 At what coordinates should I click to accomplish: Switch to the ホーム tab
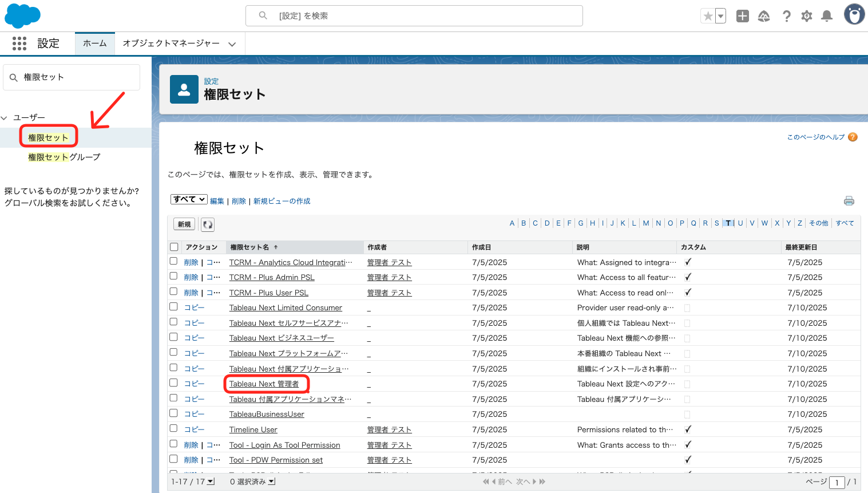[x=95, y=44]
